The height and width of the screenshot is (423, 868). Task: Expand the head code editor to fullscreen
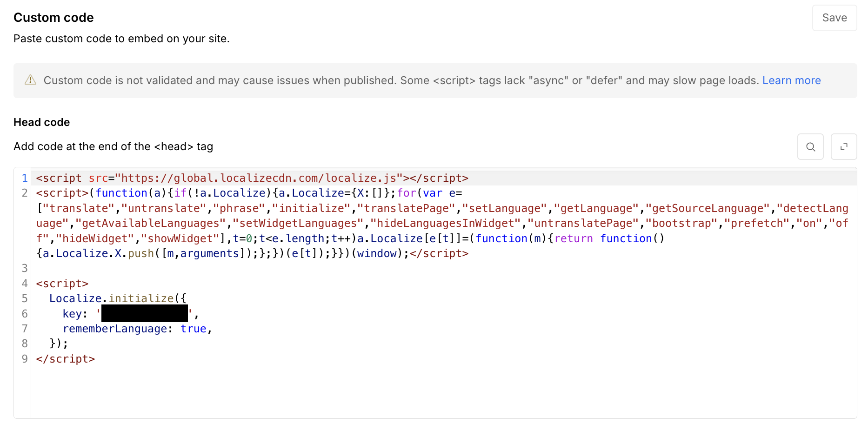(x=844, y=147)
